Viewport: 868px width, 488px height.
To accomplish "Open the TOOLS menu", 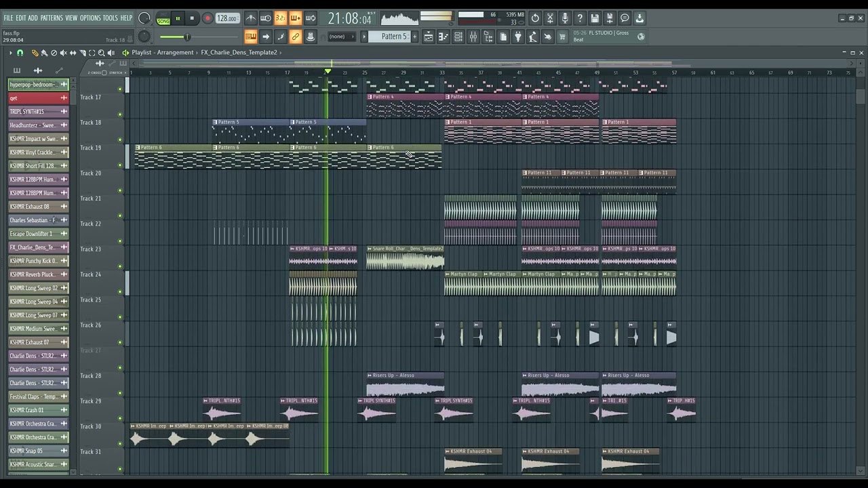I will [110, 18].
